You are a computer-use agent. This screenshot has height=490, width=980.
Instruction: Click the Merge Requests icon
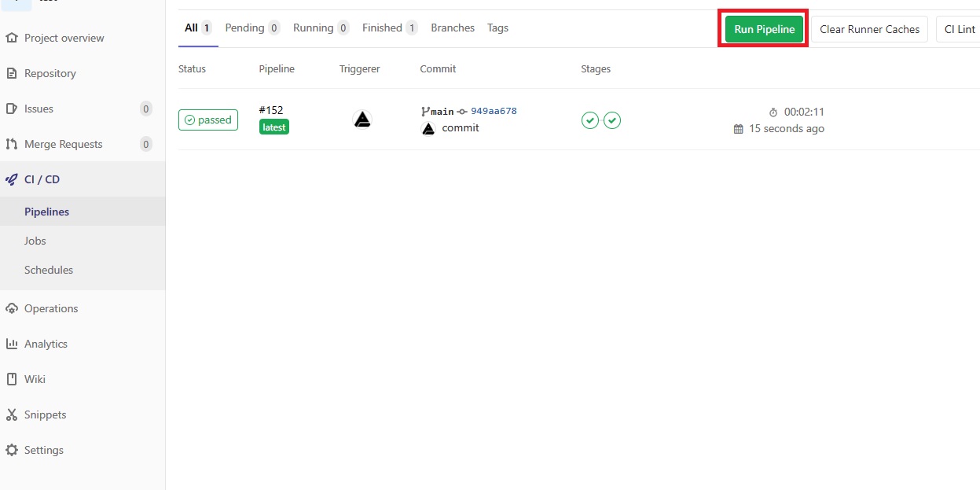(11, 144)
